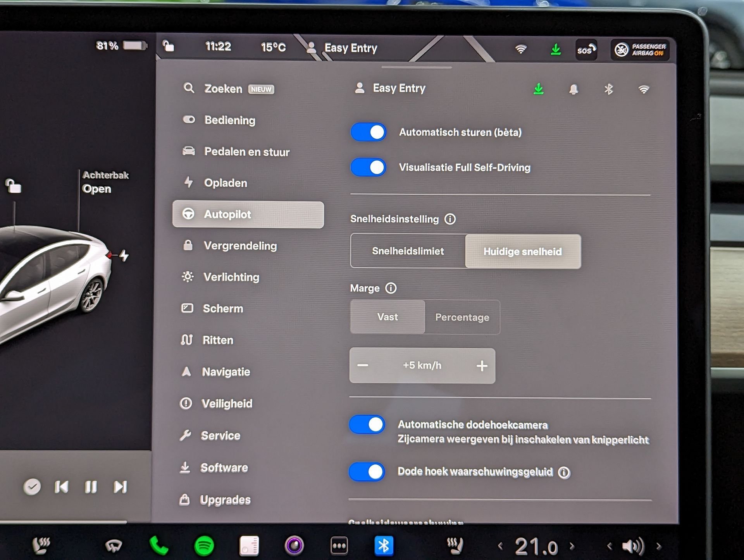
Task: Go to the Opladen charging menu
Action: [215, 183]
